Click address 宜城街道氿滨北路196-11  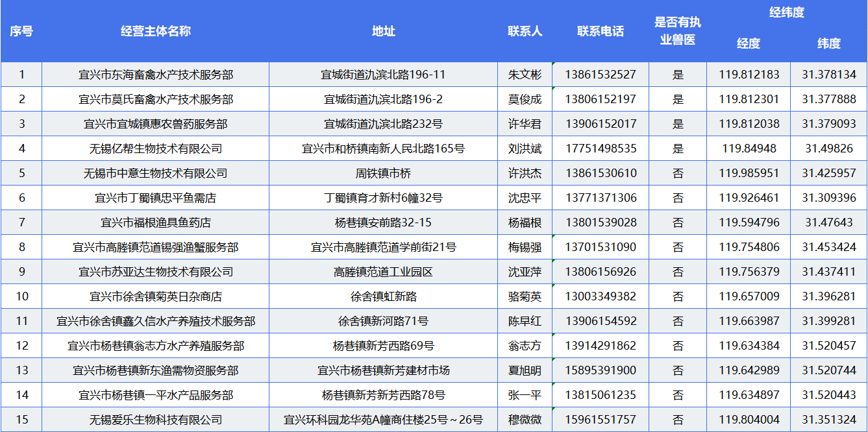(x=384, y=75)
